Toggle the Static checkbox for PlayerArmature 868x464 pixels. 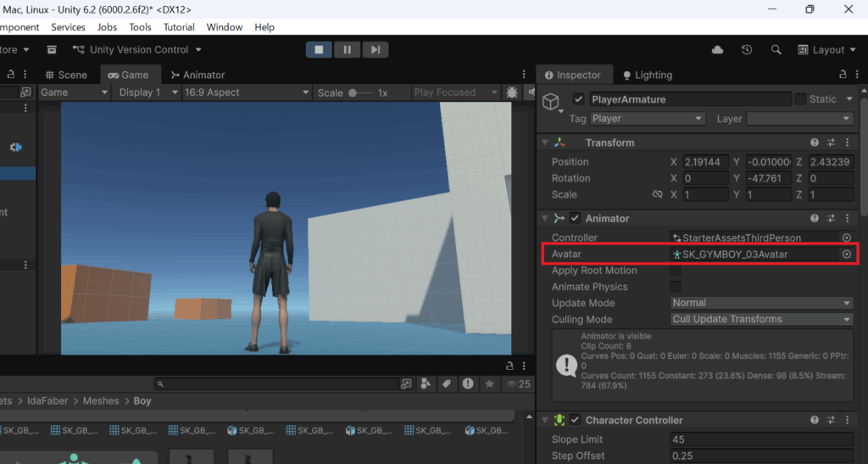tap(800, 99)
